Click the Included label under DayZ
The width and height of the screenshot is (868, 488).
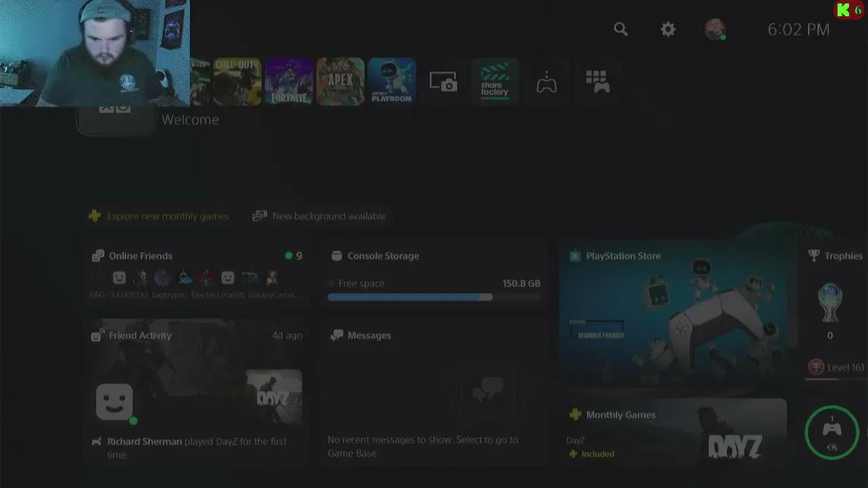tap(597, 453)
